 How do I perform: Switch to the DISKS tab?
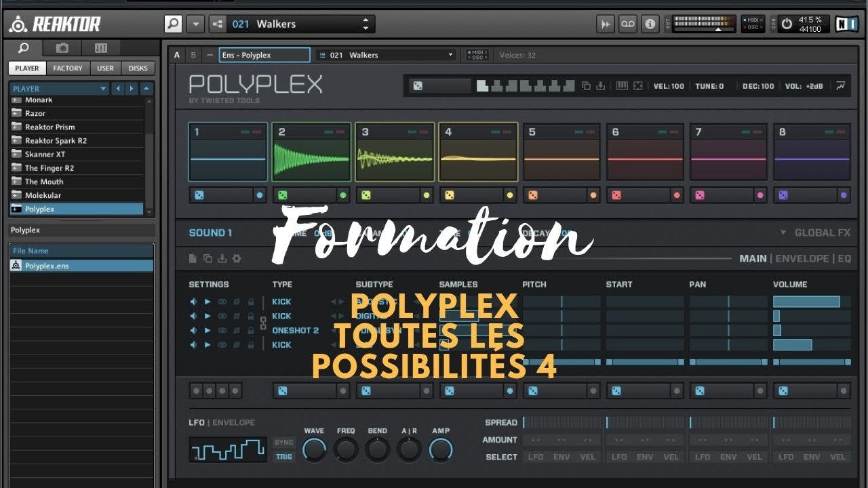point(138,68)
